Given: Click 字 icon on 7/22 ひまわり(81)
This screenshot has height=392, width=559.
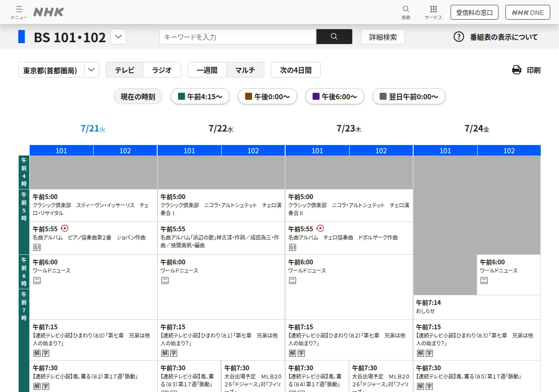Looking at the screenshot, I should 174,353.
